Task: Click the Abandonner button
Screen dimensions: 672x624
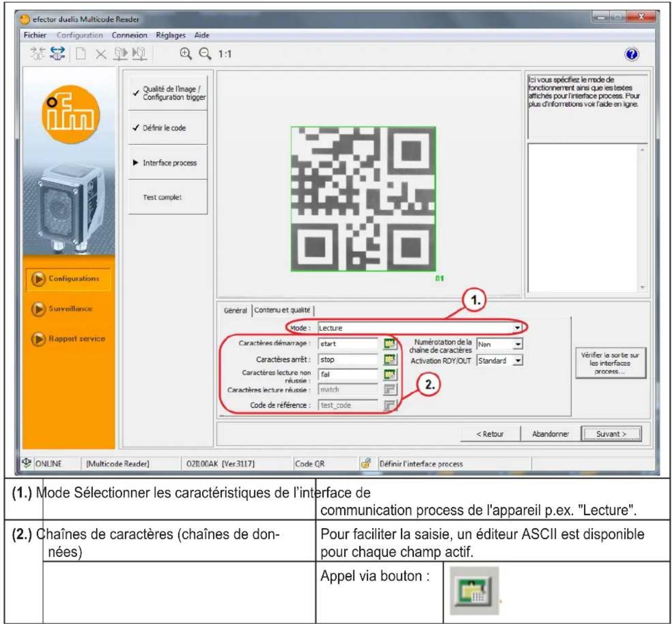Action: pyautogui.click(x=551, y=434)
